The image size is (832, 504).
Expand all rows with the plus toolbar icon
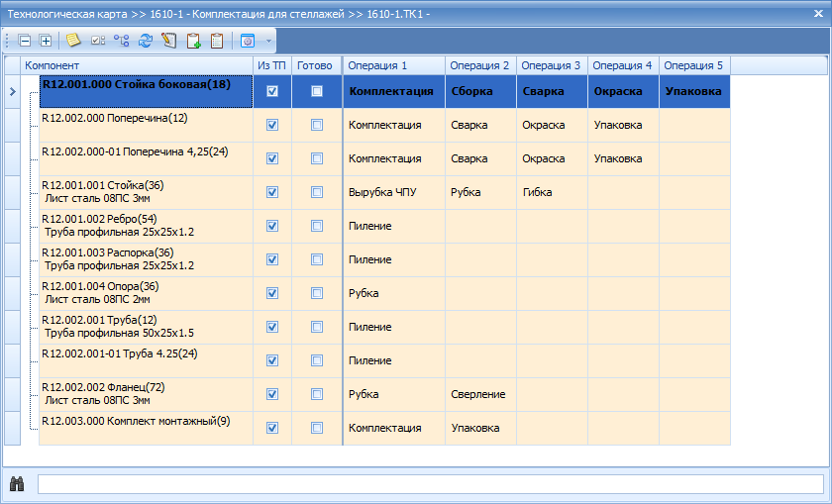(46, 41)
